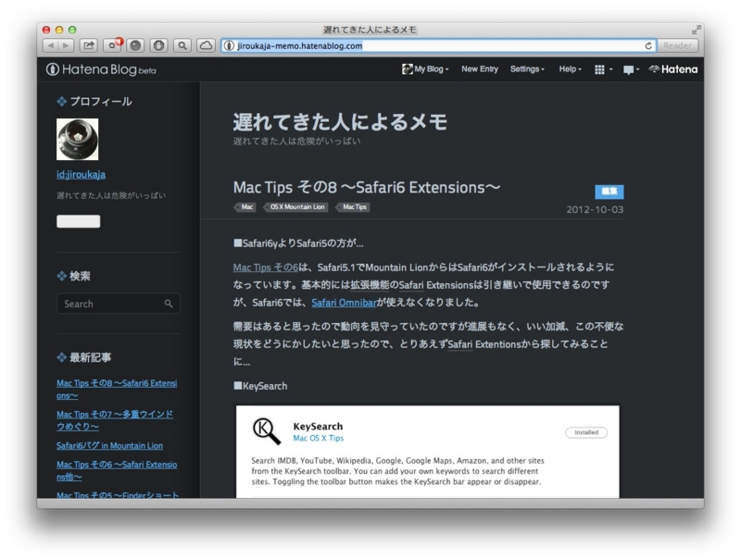Go back with the Safari back arrow
The image size is (741, 560).
(x=50, y=45)
